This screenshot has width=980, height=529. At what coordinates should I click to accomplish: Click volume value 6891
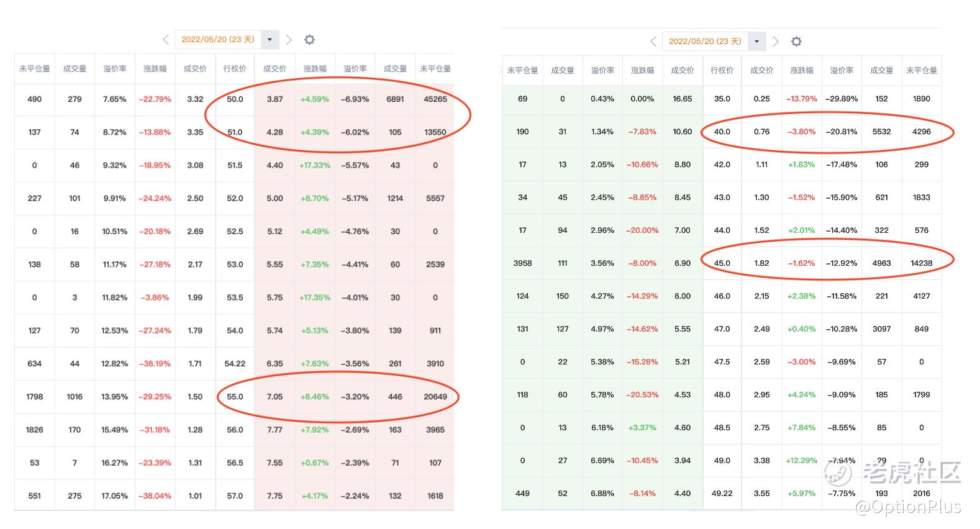[x=395, y=99]
